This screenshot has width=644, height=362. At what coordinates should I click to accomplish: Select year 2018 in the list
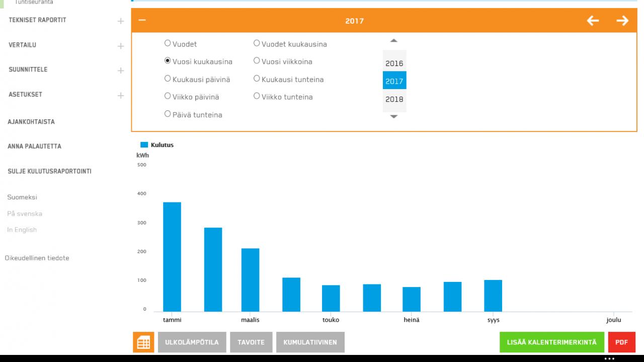394,99
